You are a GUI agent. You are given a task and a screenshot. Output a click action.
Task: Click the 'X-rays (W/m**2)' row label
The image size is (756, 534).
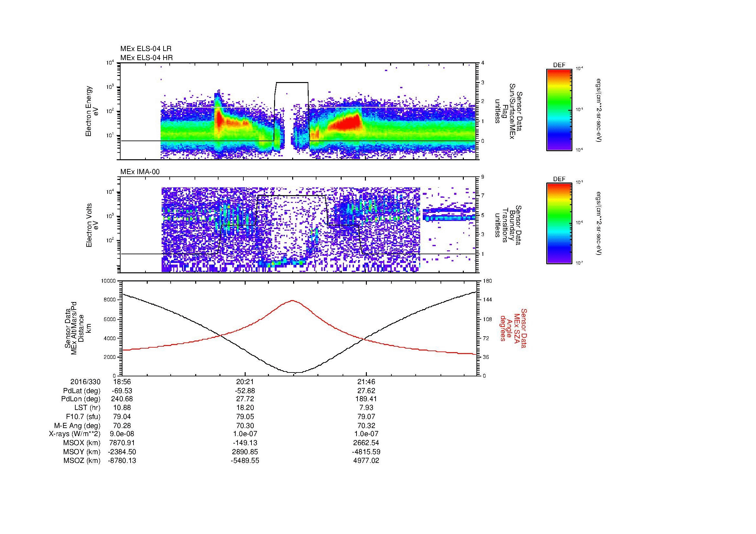[x=75, y=434]
